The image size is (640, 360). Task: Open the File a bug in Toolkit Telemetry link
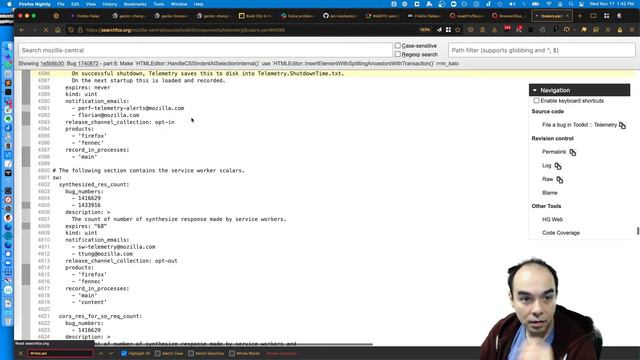coord(579,125)
